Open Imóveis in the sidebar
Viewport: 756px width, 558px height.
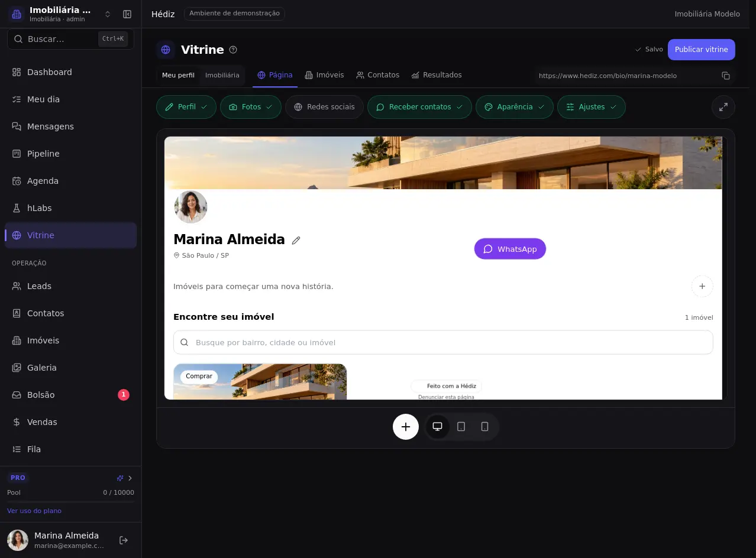(x=70, y=340)
